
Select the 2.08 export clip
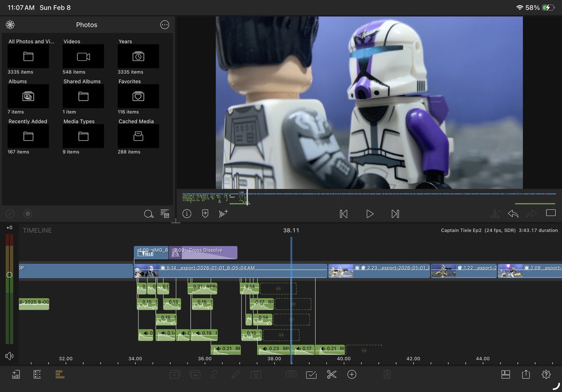click(530, 271)
